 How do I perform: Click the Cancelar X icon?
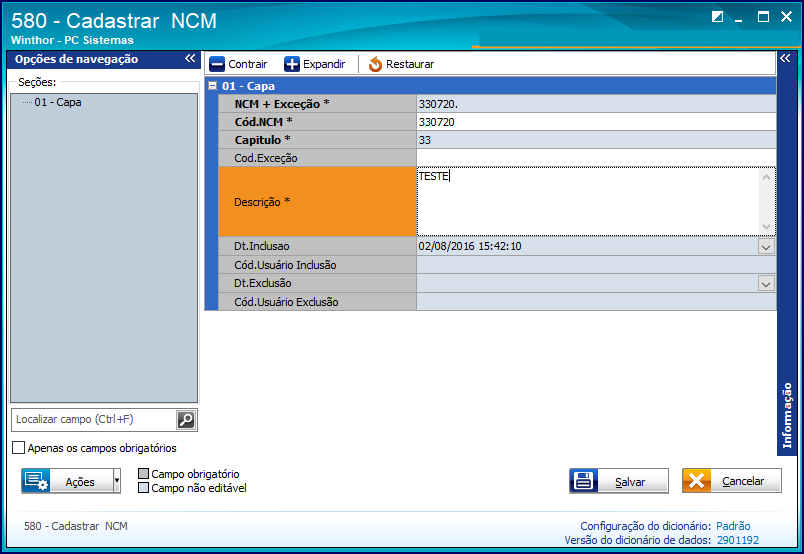pos(696,481)
